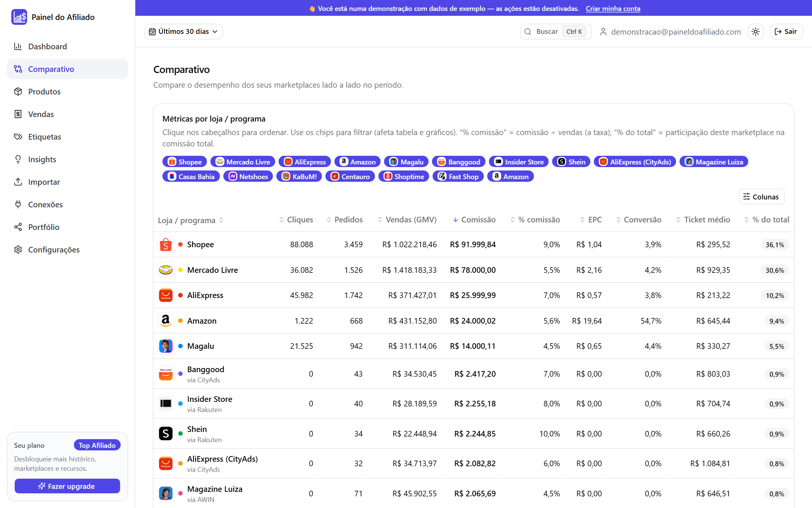Screen dimensions: 812x508
Task: Click the Importar upload icon
Action: tap(18, 182)
